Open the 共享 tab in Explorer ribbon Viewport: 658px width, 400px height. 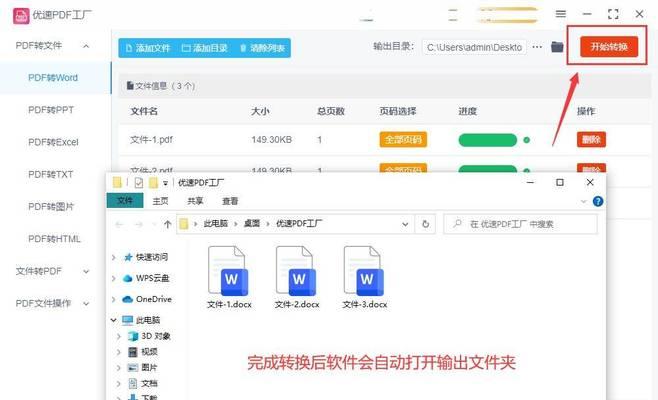[195, 201]
